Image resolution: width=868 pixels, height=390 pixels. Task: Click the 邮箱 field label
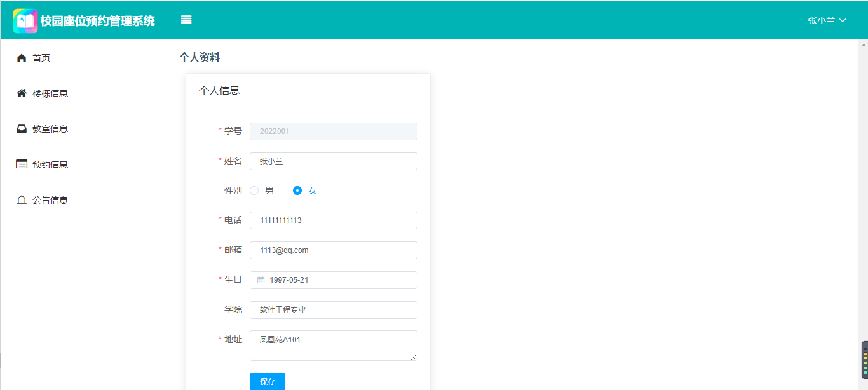[x=233, y=250]
